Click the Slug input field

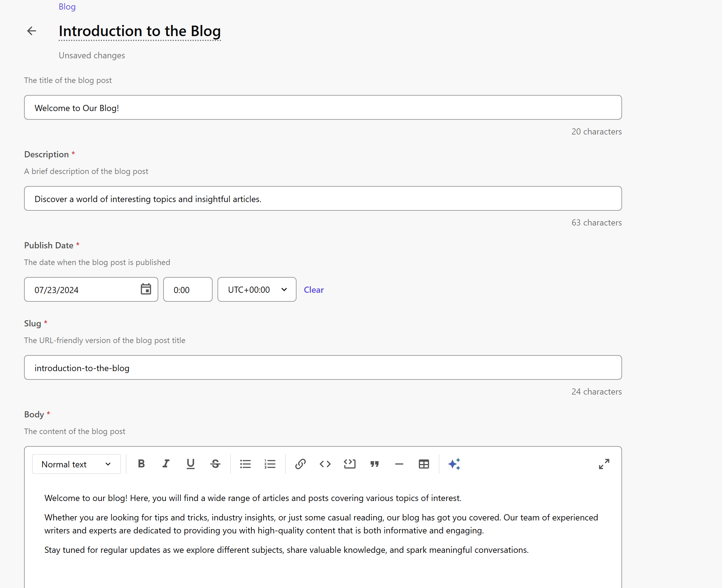pos(323,367)
